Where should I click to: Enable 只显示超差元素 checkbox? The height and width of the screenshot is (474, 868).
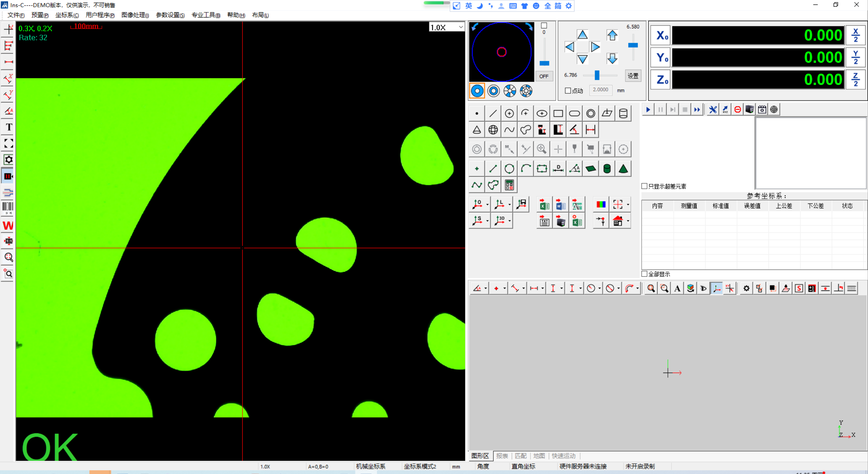pyautogui.click(x=644, y=186)
